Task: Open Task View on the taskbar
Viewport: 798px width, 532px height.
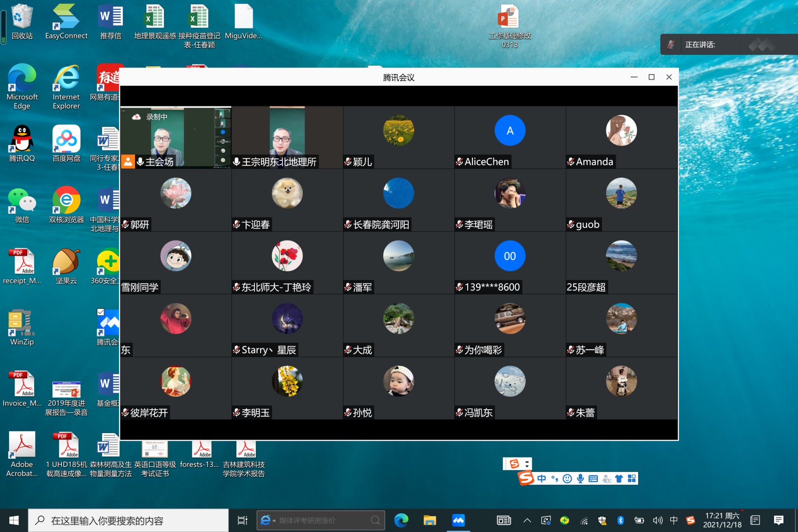Action: (242, 520)
